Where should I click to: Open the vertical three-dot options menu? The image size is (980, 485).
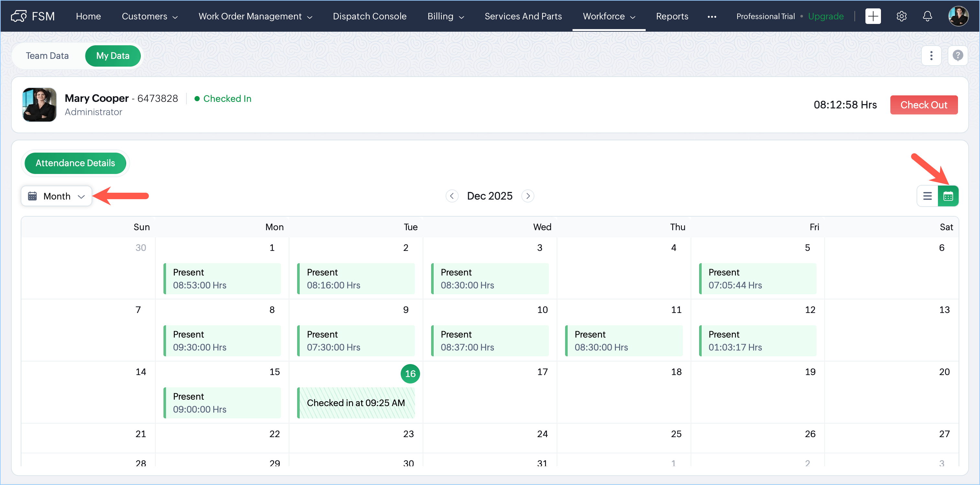click(931, 56)
